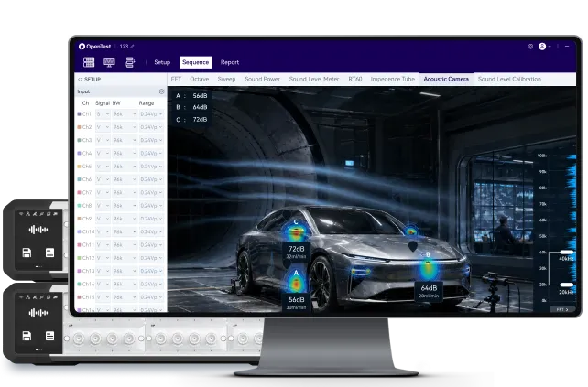Click the 72dB label under marker C

pyautogui.click(x=296, y=252)
